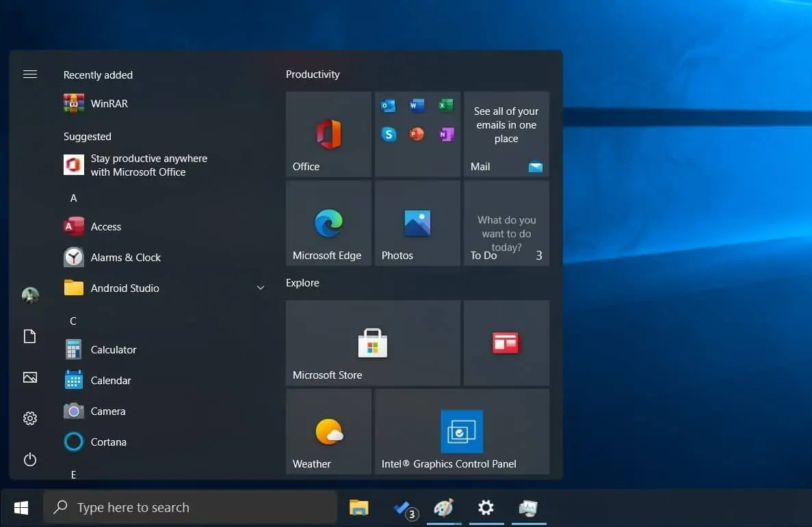Open Pictures from Start sidebar
Screen dimensions: 812x527
30,377
